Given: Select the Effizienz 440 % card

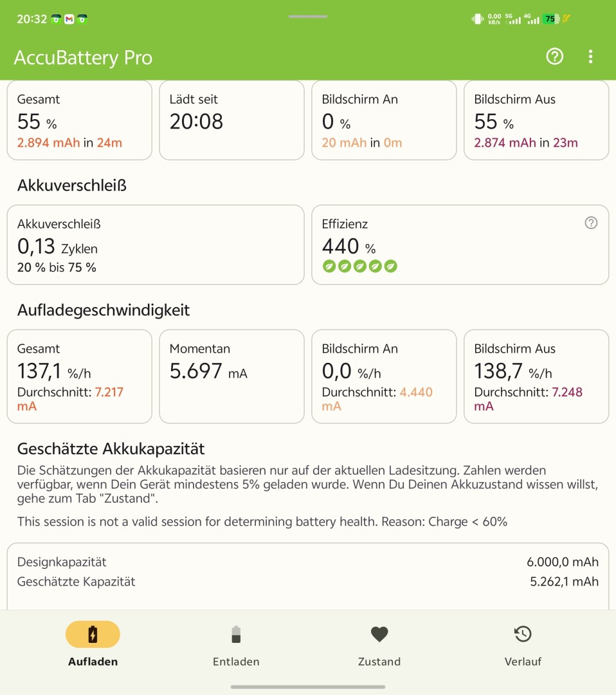Looking at the screenshot, I should pyautogui.click(x=460, y=245).
